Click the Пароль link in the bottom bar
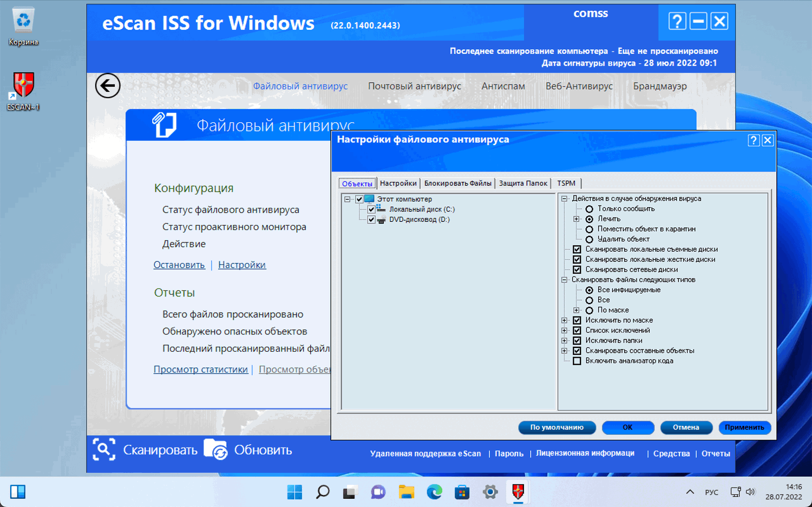This screenshot has width=812, height=507. (509, 453)
